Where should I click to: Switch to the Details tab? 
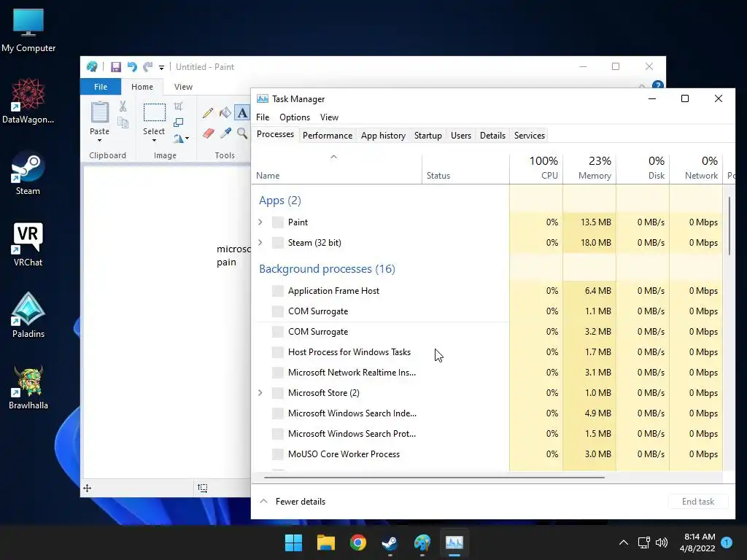[492, 136]
